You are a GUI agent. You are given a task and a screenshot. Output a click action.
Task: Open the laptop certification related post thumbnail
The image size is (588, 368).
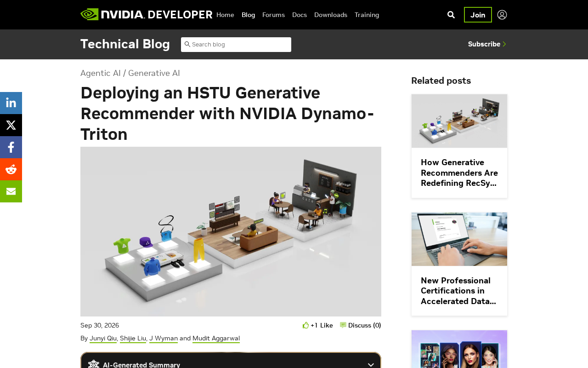[459, 239]
